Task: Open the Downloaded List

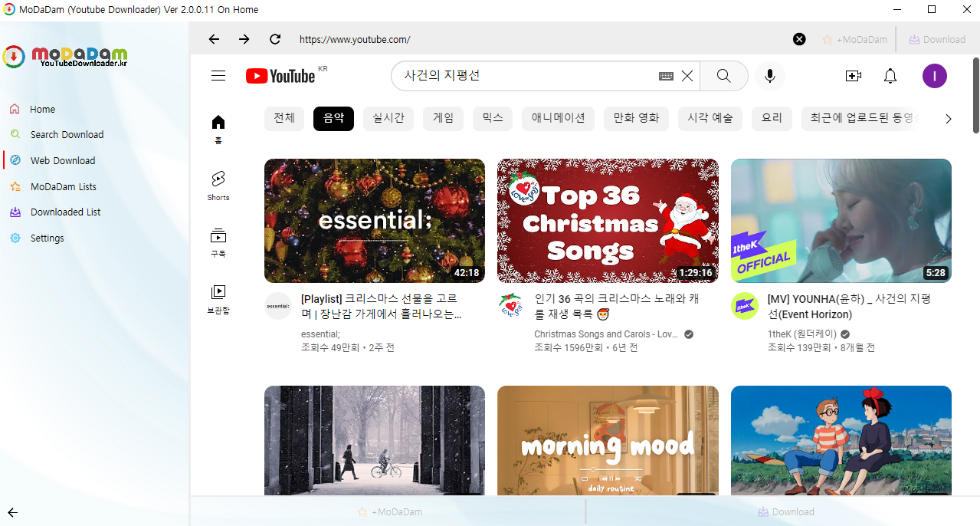Action: point(65,212)
